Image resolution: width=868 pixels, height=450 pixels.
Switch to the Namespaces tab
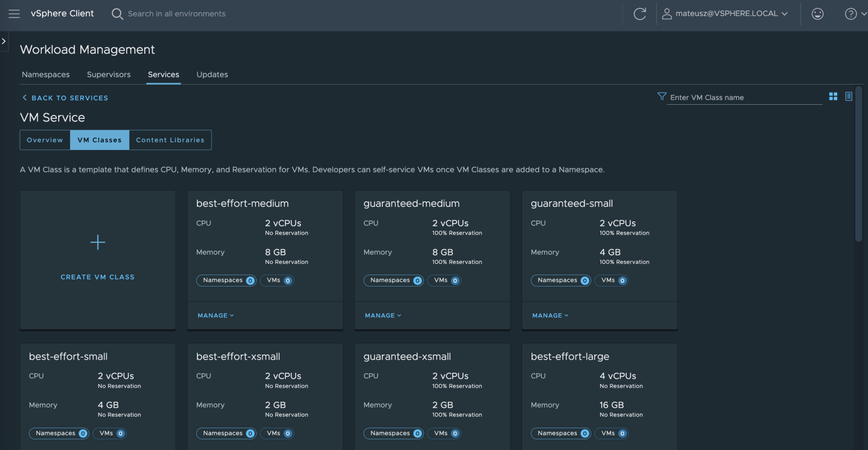[x=45, y=75]
